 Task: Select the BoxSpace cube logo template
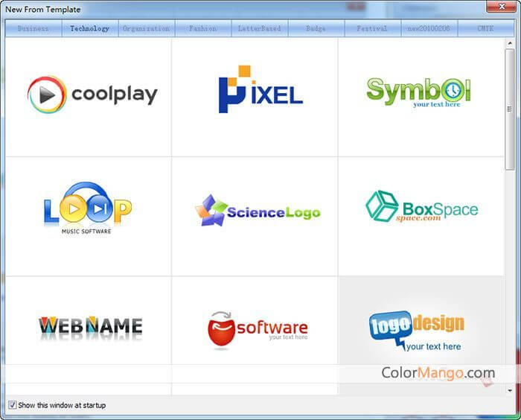click(x=421, y=209)
